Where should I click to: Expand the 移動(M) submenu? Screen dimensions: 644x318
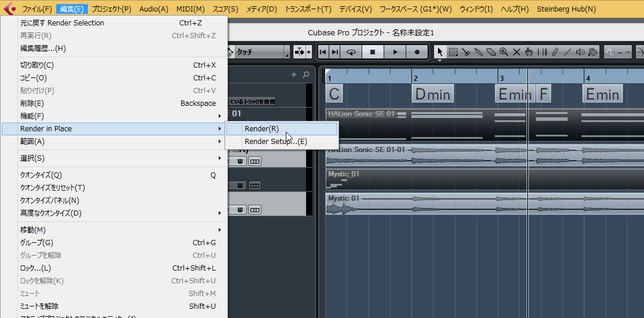pyautogui.click(x=115, y=230)
